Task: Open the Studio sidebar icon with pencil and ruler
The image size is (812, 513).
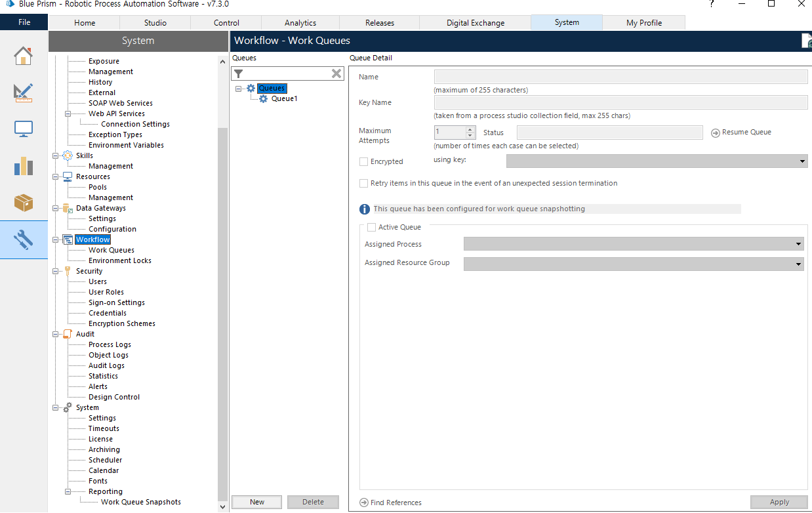Action: coord(24,92)
